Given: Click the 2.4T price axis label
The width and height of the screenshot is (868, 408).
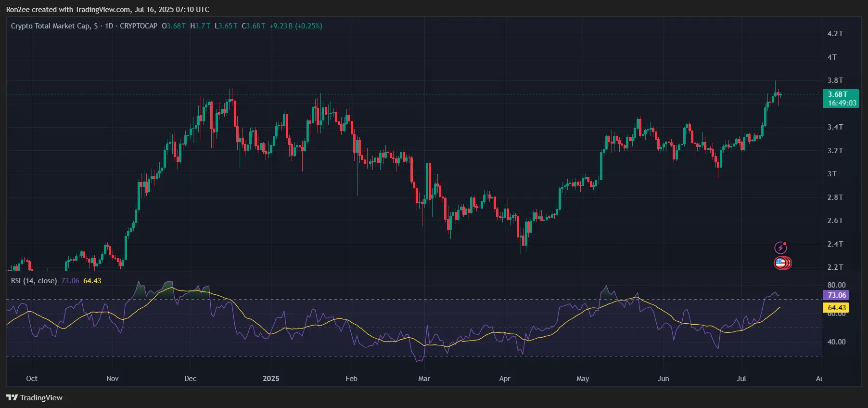Looking at the screenshot, I should [835, 244].
